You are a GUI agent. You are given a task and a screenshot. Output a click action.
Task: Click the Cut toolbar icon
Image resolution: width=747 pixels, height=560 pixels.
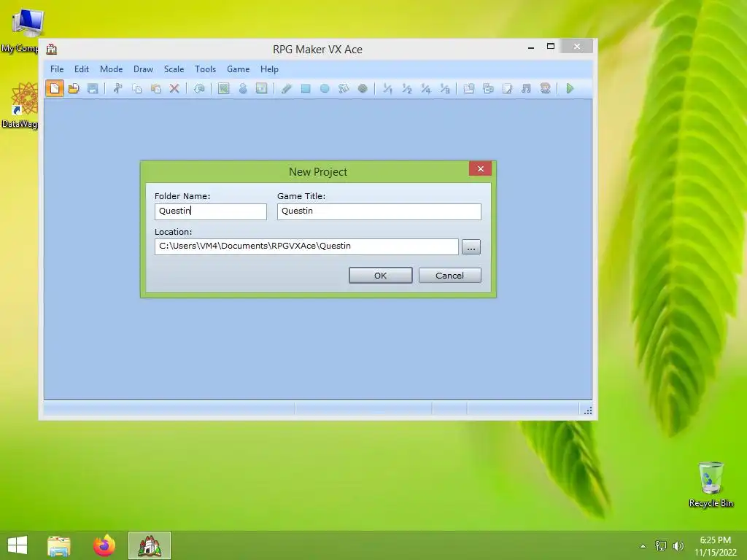coord(117,88)
